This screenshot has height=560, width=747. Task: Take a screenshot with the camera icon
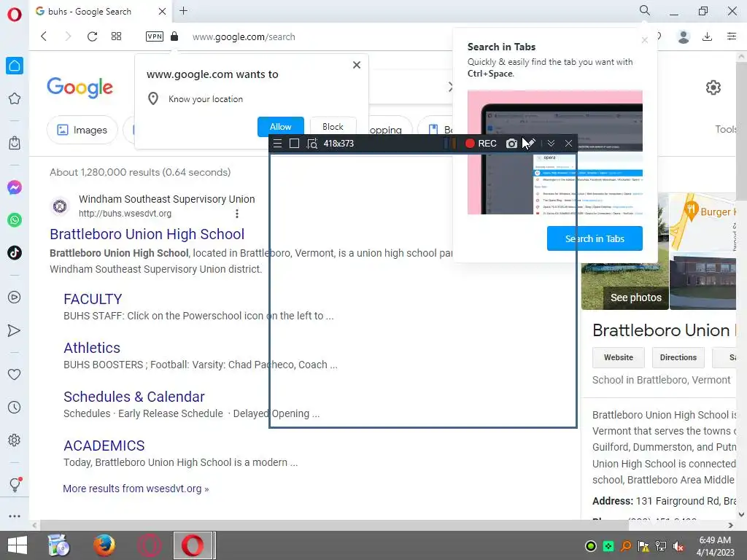pyautogui.click(x=511, y=144)
